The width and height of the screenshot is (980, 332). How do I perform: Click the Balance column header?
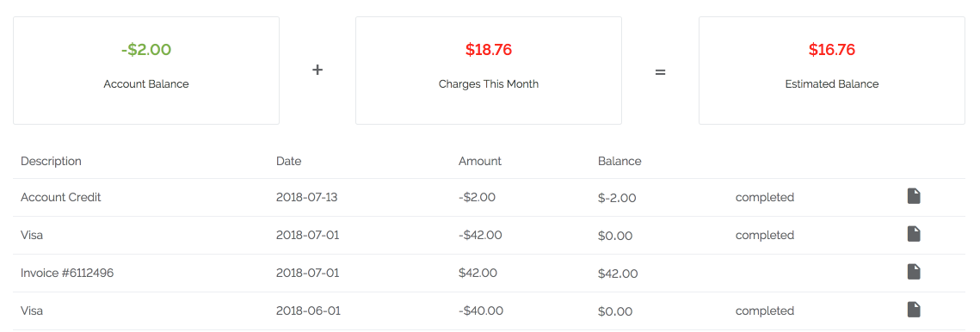pyautogui.click(x=619, y=162)
